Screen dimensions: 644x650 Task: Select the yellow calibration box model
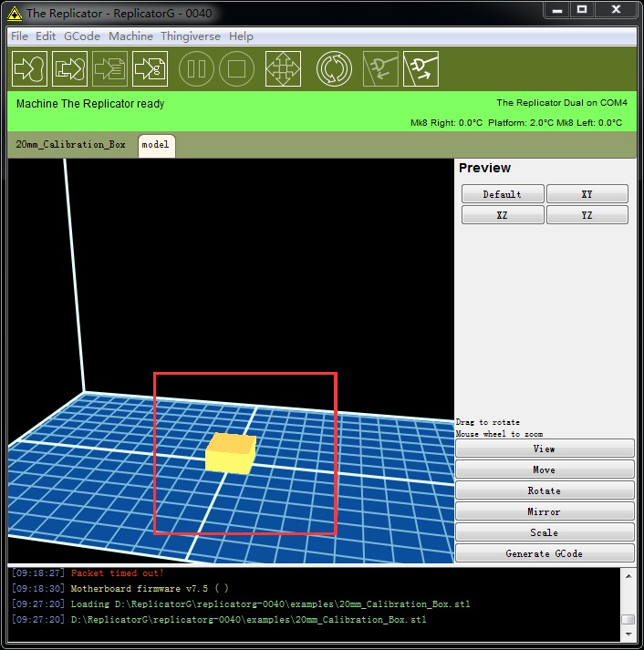(231, 453)
